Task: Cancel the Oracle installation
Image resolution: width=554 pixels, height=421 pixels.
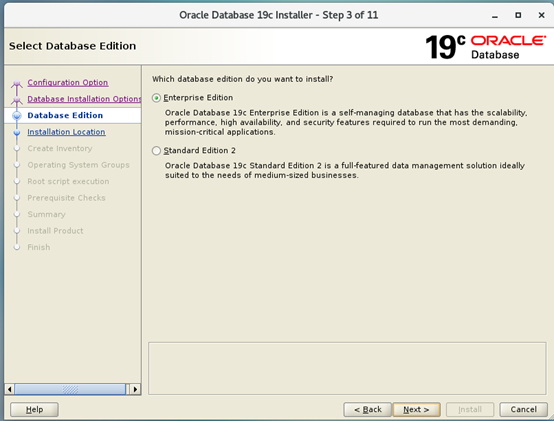Action: pyautogui.click(x=523, y=409)
